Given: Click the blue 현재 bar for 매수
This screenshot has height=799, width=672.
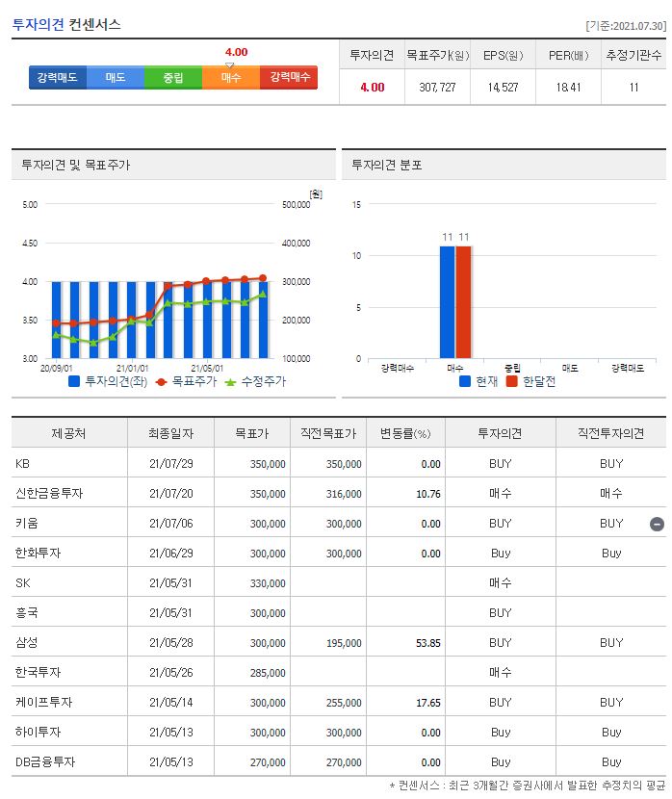Looking at the screenshot, I should [x=448, y=302].
